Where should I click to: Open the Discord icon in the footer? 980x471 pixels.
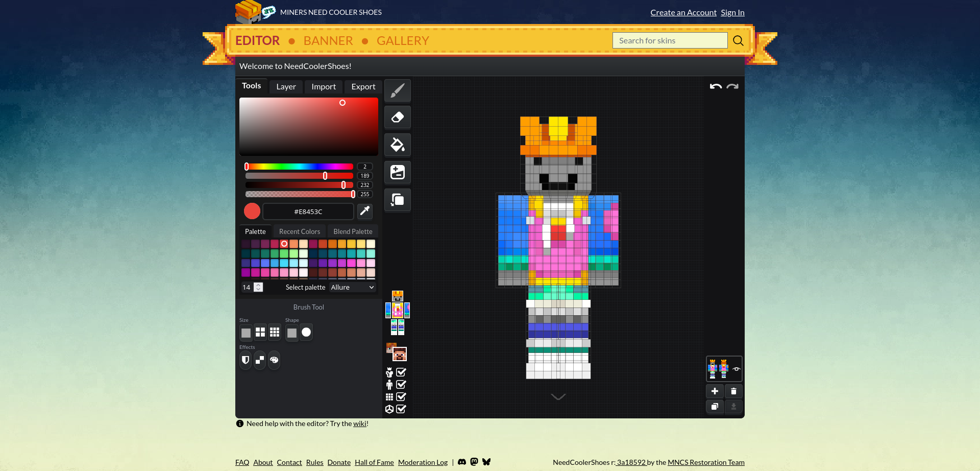point(462,462)
